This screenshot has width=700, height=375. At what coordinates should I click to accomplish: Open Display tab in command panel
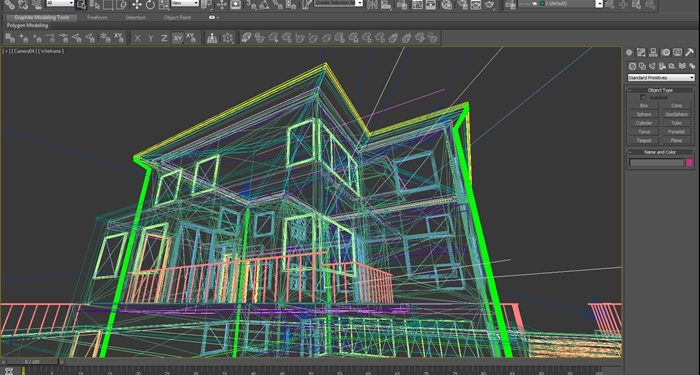pyautogui.click(x=677, y=53)
